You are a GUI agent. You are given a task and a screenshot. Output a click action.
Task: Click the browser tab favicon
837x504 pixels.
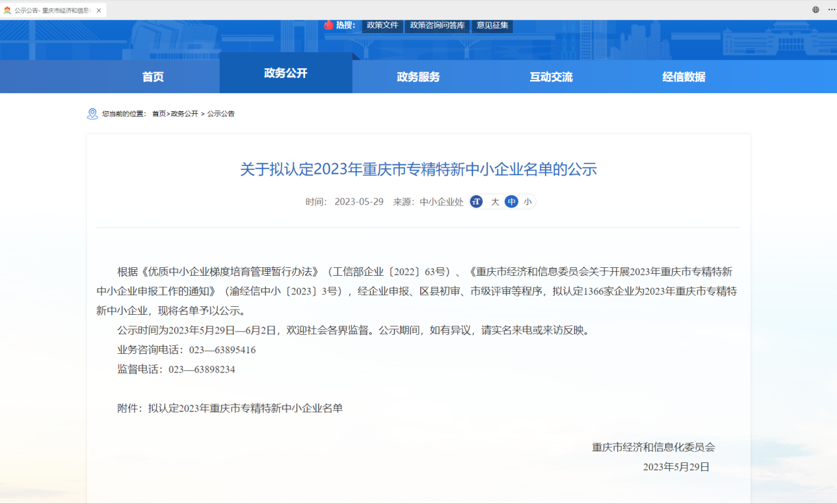tap(7, 11)
